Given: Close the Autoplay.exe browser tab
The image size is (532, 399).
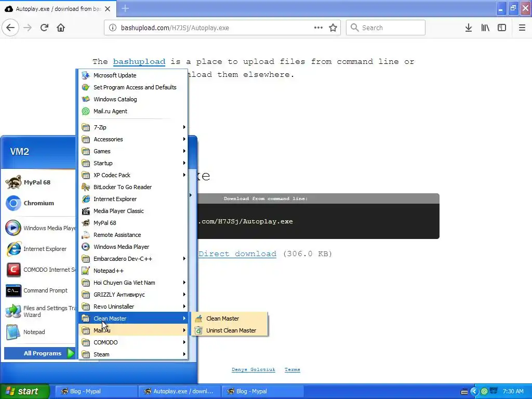Looking at the screenshot, I should [108, 9].
